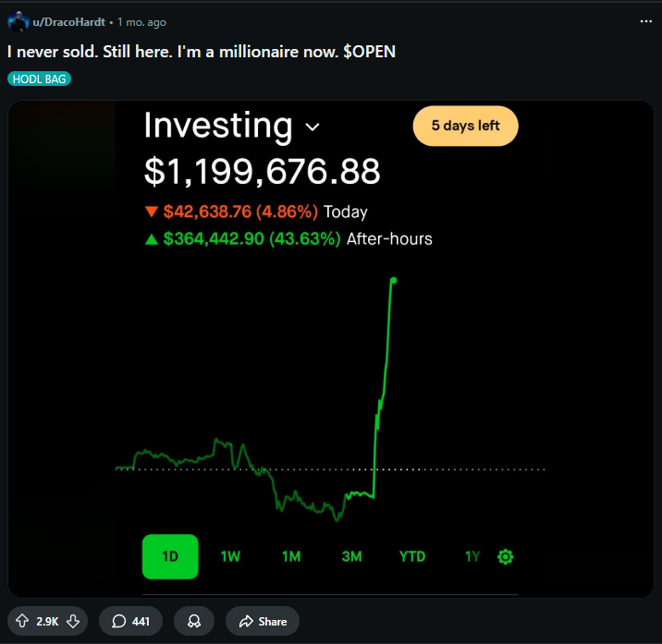This screenshot has height=644, width=662.
Task: Open chart settings gear icon
Action: pyautogui.click(x=506, y=556)
